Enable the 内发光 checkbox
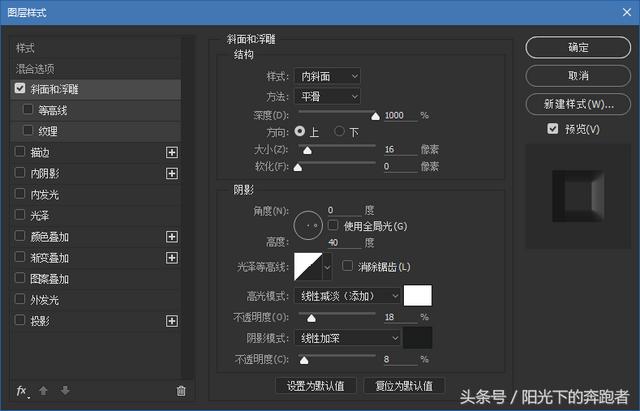This screenshot has width=640, height=411. (20, 193)
